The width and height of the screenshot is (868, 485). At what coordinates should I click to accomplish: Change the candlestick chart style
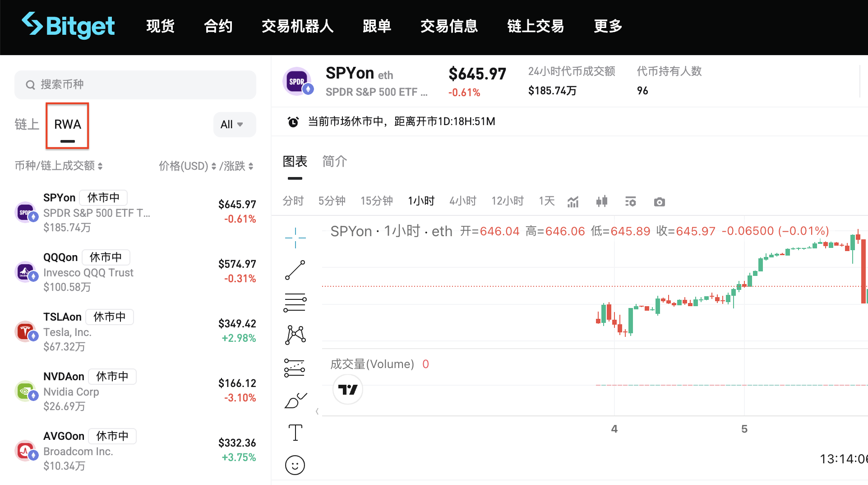[x=602, y=201]
